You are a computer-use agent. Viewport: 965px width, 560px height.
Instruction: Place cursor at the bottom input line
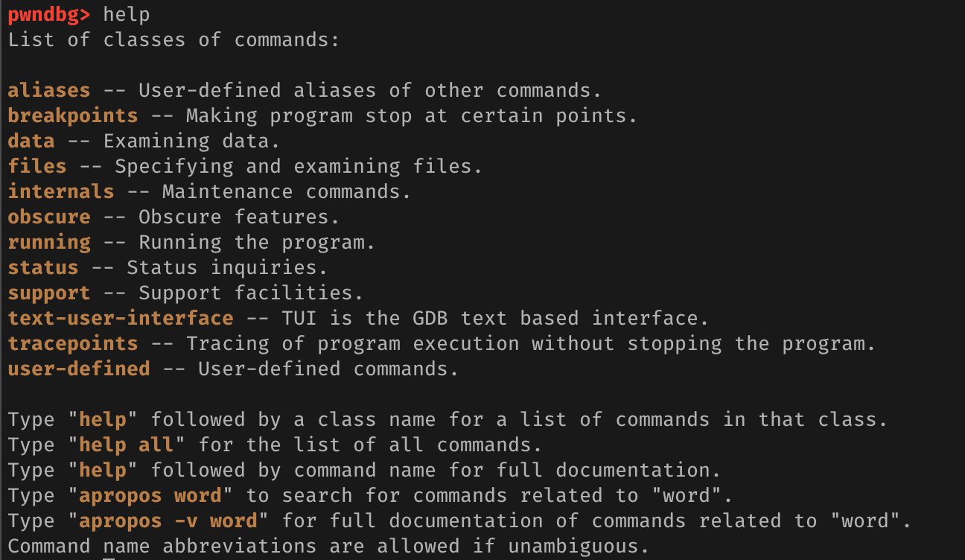(109, 557)
